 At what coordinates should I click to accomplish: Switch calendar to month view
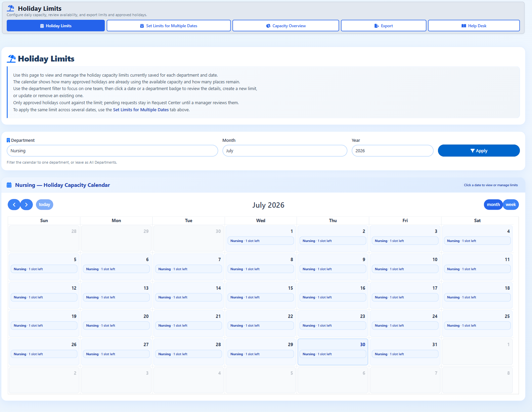pyautogui.click(x=493, y=205)
